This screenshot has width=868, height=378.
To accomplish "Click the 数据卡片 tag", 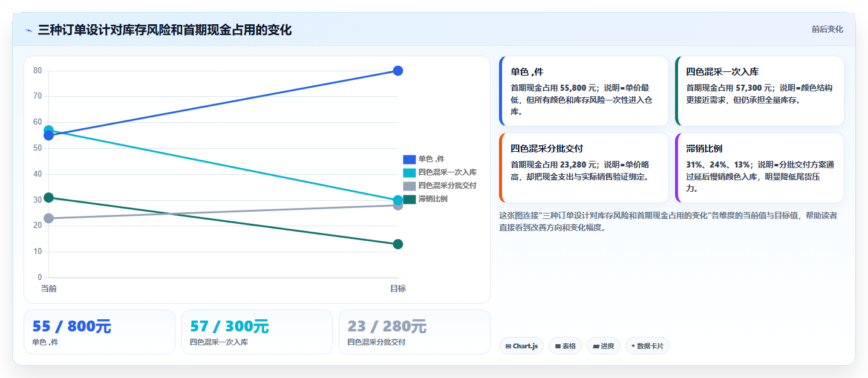I will (647, 346).
